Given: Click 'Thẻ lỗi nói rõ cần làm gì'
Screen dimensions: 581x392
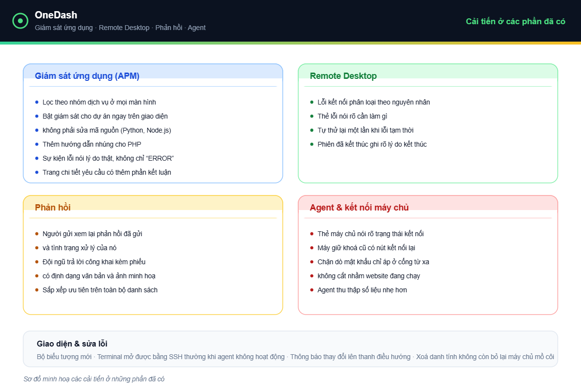Looking at the screenshot, I should point(352,116).
